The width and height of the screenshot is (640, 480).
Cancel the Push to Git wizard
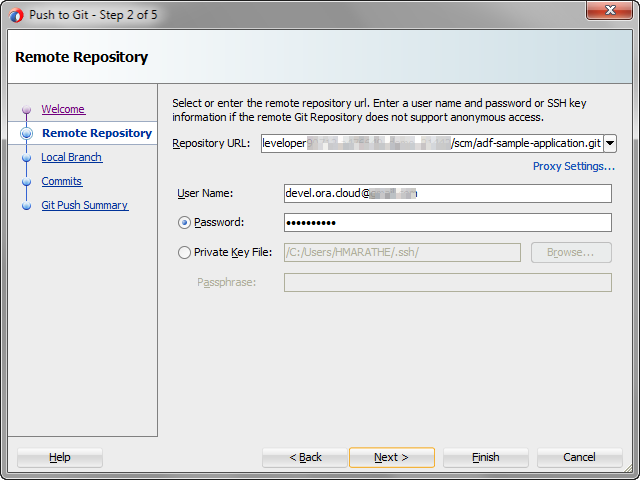580,457
